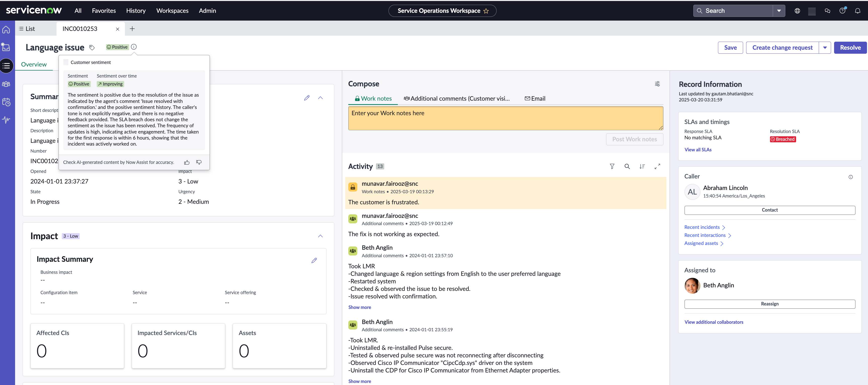The image size is (868, 385).
Task: Expand Recent interactions link
Action: (x=708, y=235)
